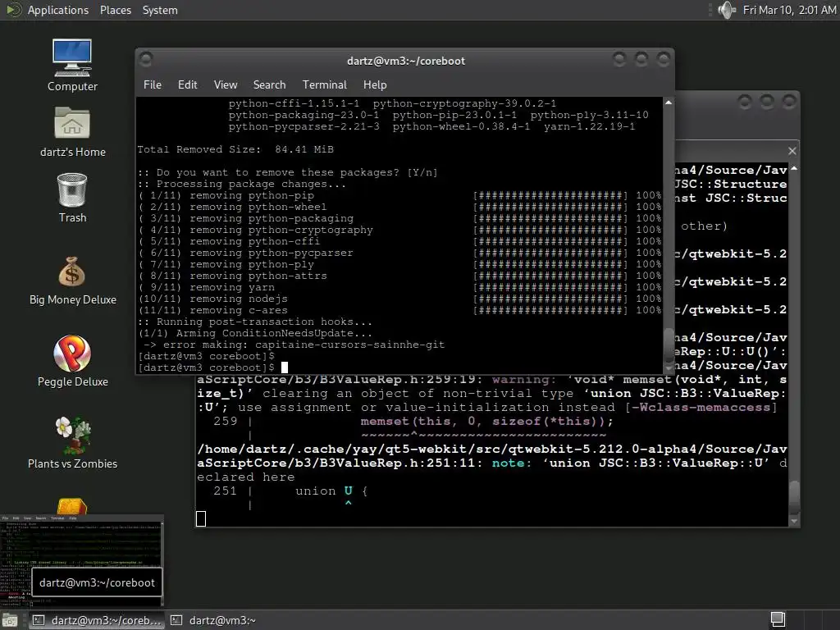Click the 'Running post-transaction hooks...' line

(255, 322)
